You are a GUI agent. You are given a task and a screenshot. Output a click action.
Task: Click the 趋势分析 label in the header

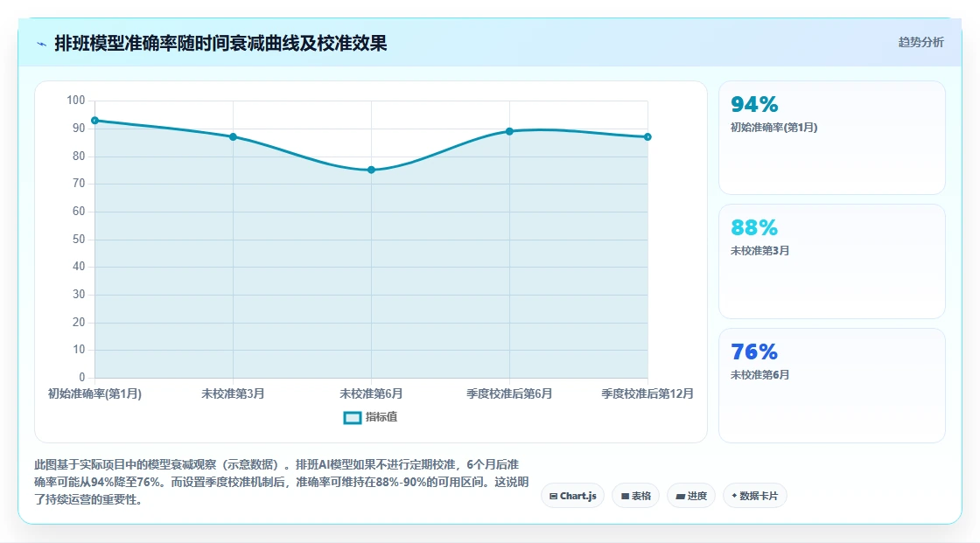point(920,43)
